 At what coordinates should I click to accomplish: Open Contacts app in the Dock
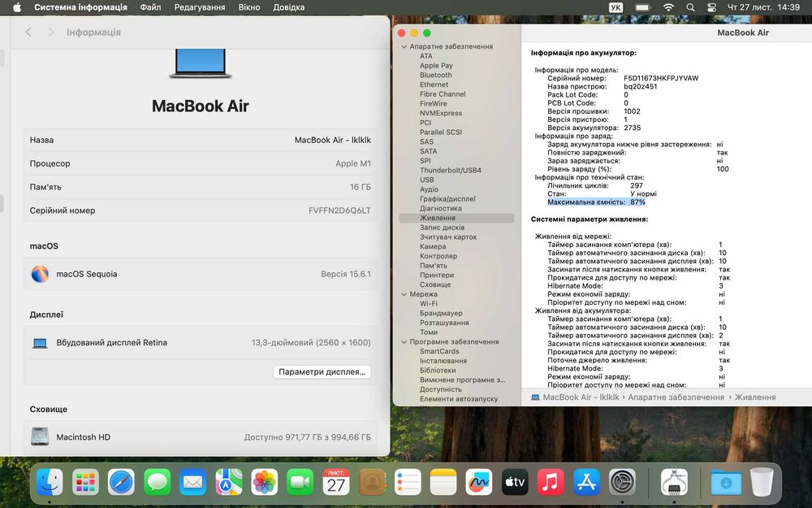[372, 482]
